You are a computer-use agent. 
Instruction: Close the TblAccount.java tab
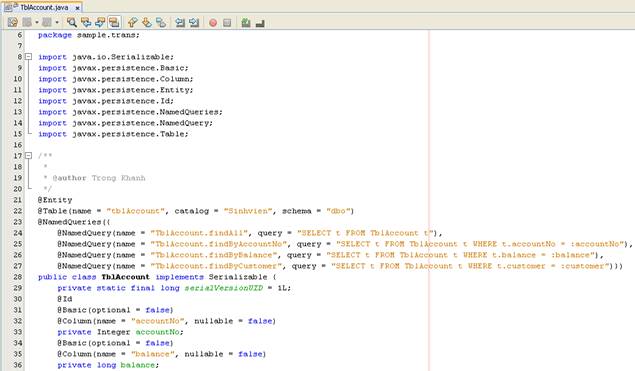pos(77,8)
